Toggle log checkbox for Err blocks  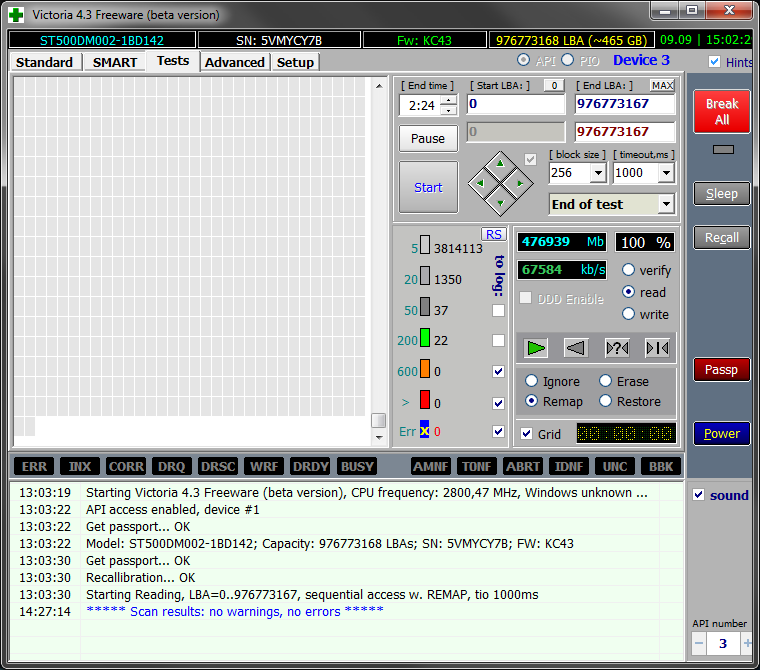pyautogui.click(x=498, y=431)
